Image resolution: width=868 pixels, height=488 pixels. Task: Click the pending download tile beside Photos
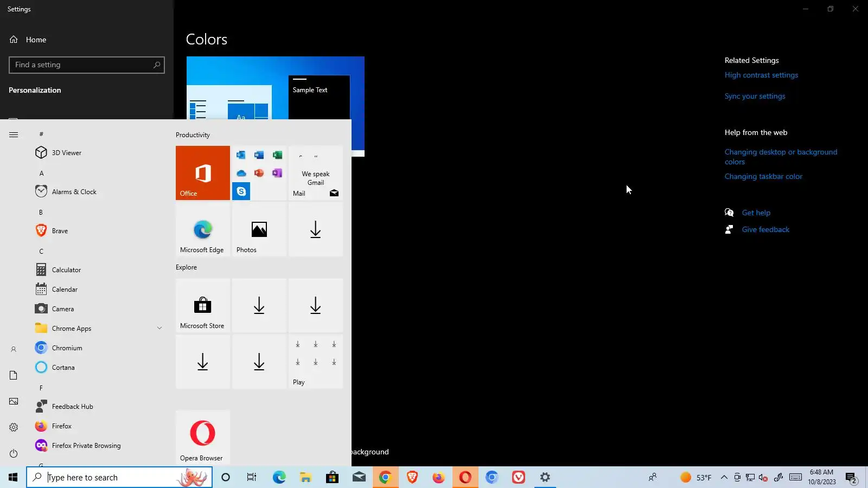pyautogui.click(x=316, y=229)
